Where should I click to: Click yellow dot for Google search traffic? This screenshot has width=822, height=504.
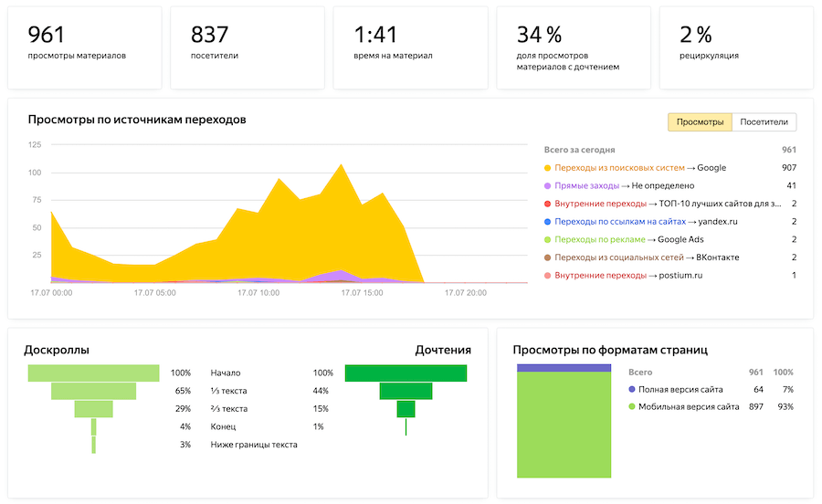(547, 168)
